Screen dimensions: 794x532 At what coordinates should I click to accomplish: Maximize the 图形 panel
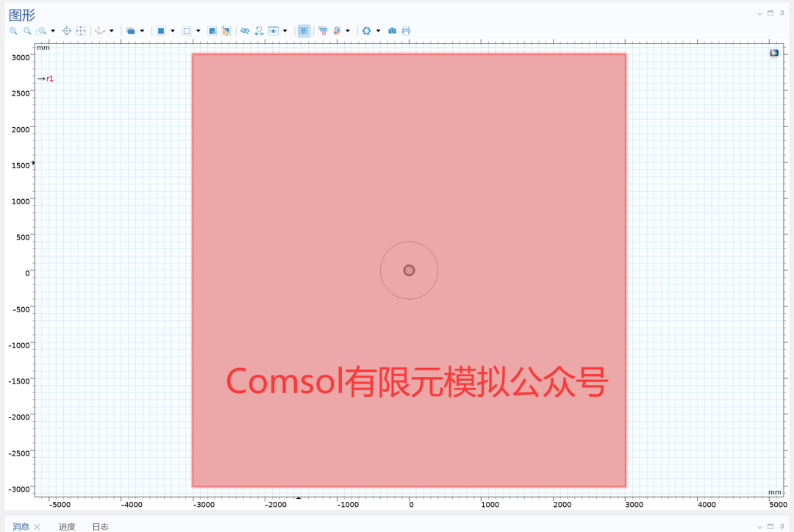770,13
